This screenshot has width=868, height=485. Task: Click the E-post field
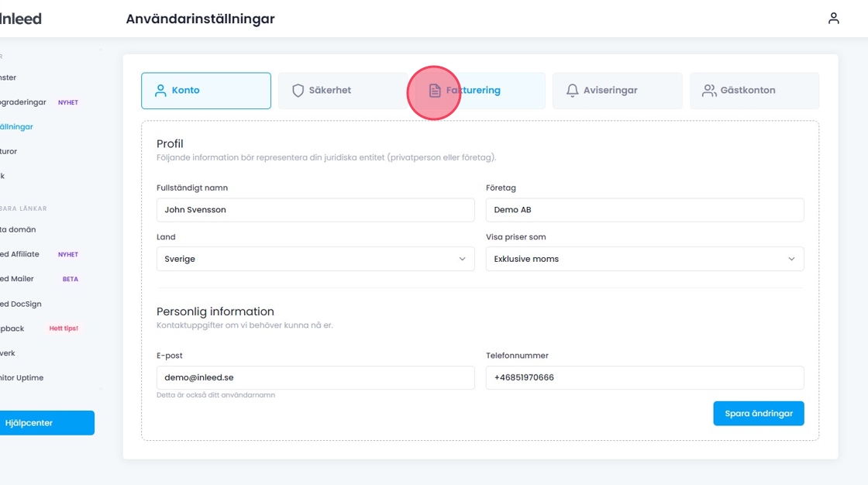(x=315, y=377)
